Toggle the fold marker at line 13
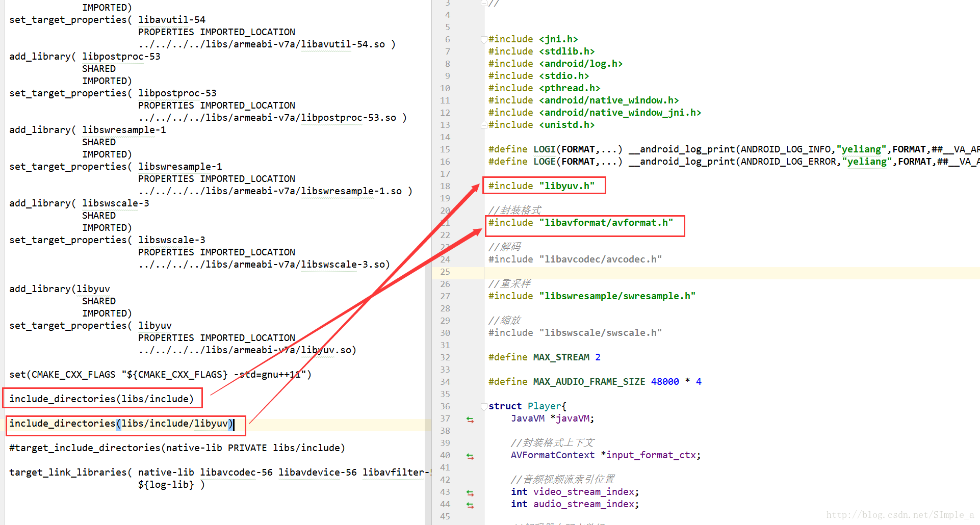The width and height of the screenshot is (980, 525). (484, 125)
